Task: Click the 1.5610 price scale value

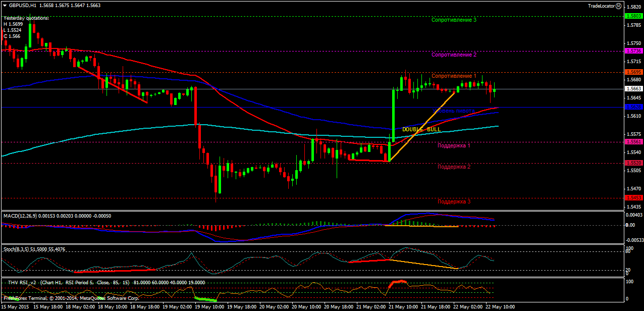Action: pyautogui.click(x=633, y=116)
